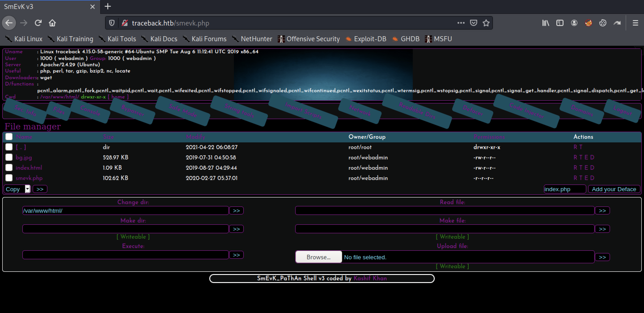This screenshot has height=313, width=644.
Task: Open the Library history icon
Action: (546, 23)
